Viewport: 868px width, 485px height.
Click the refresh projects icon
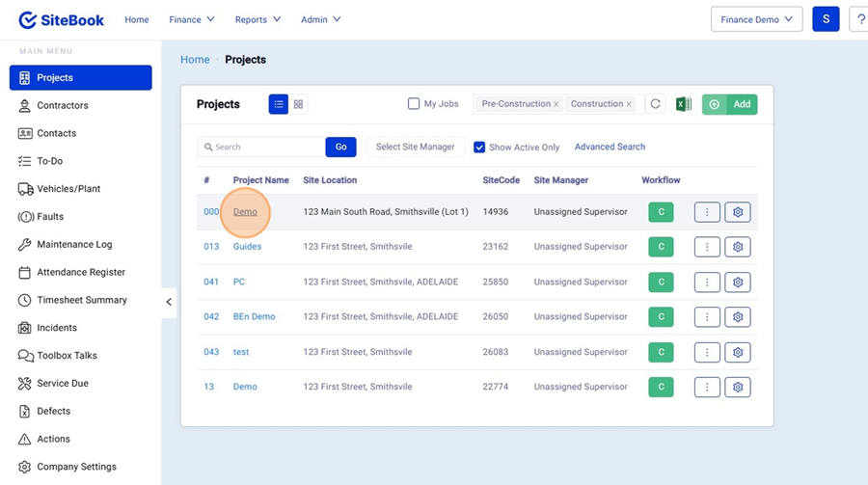tap(656, 104)
